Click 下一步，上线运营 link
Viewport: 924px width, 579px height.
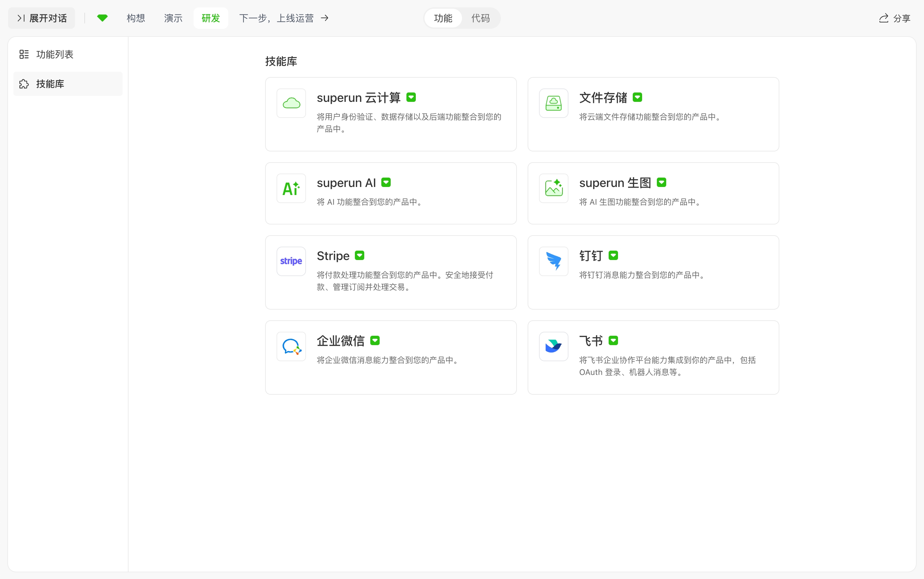click(284, 18)
